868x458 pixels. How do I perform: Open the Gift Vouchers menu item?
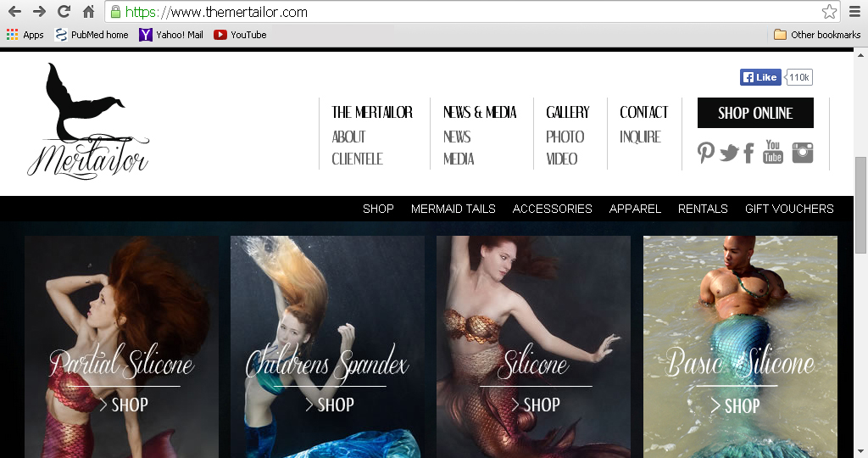[789, 209]
